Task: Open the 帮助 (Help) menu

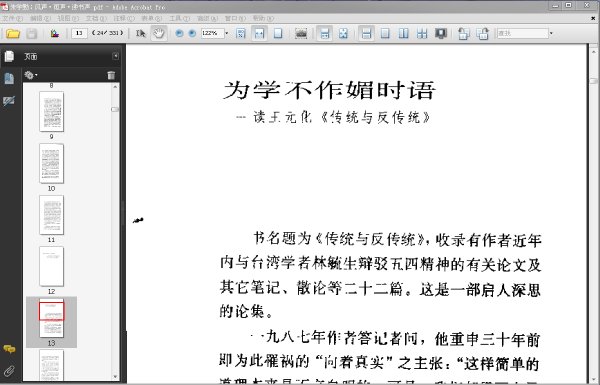Action: tap(263, 18)
